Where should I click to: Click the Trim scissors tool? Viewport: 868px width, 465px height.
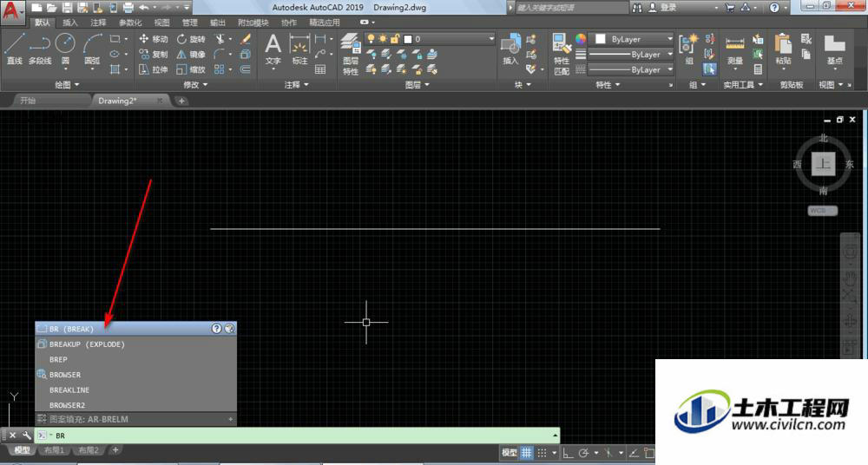(x=220, y=39)
